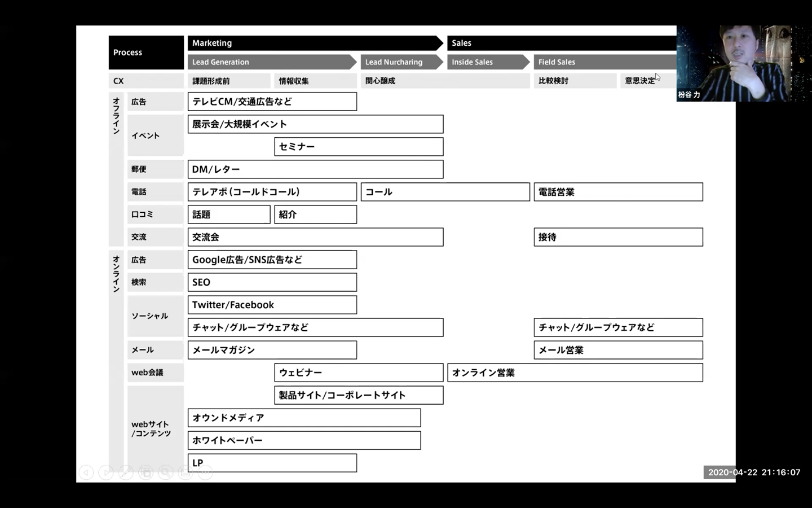Click the webサイト/コンテンツ category label

click(156, 429)
